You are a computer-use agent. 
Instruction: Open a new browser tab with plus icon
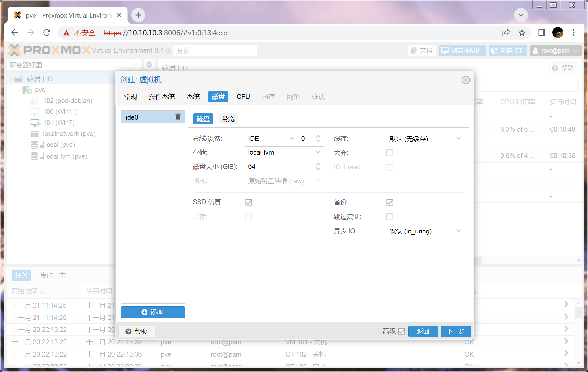[138, 15]
